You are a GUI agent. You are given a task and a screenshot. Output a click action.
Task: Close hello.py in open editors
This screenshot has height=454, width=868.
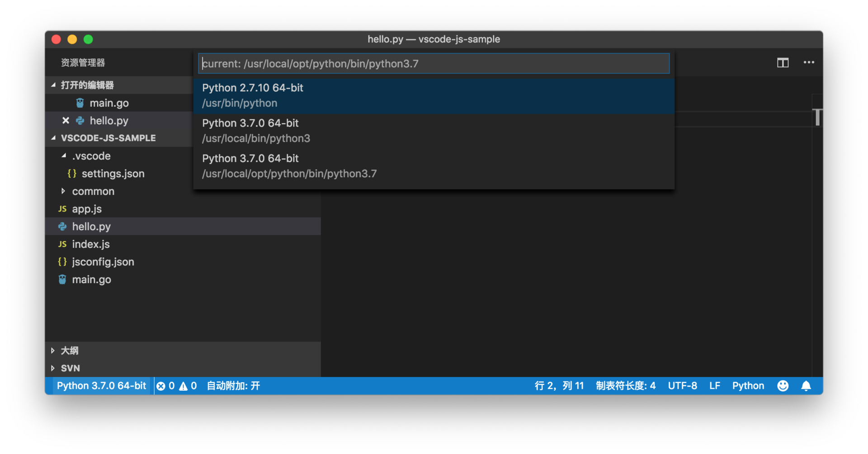click(x=66, y=120)
